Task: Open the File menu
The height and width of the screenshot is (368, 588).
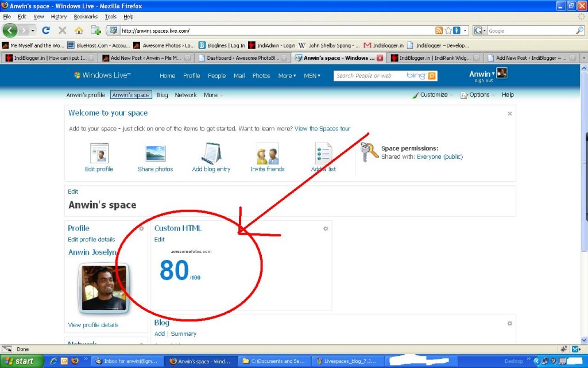Action: click(x=7, y=17)
